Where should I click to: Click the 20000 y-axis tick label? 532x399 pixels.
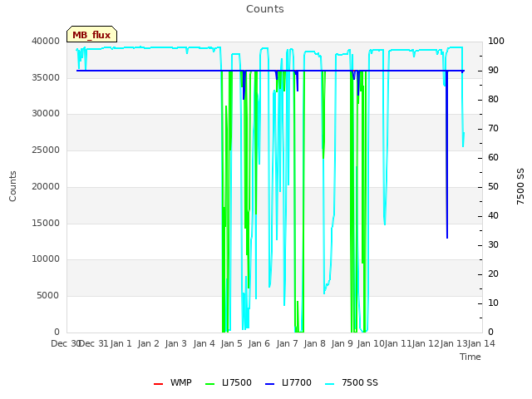(46, 186)
